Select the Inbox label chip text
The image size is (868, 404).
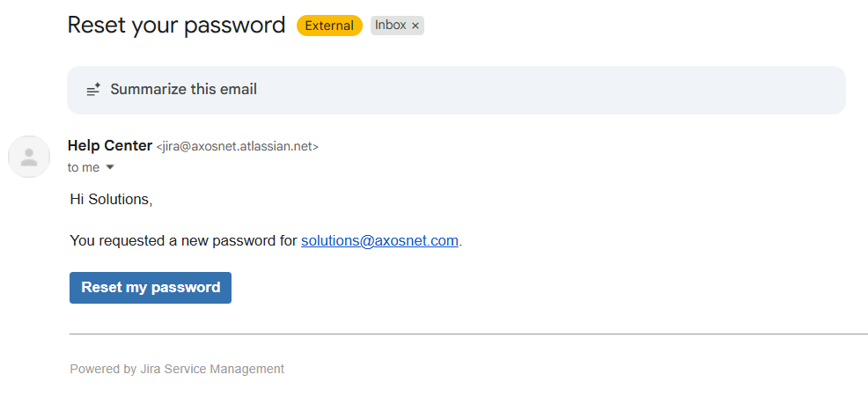tap(390, 26)
